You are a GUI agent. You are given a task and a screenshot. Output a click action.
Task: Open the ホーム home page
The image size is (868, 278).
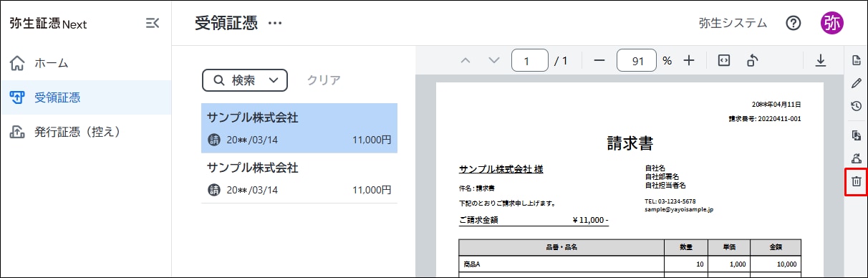[85, 63]
